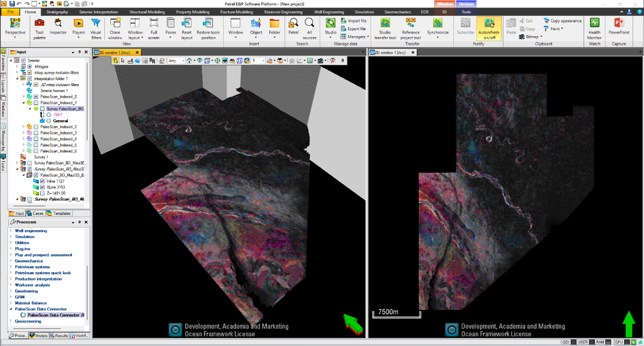Launch the Inspector tool
644x346 pixels.
[x=58, y=28]
